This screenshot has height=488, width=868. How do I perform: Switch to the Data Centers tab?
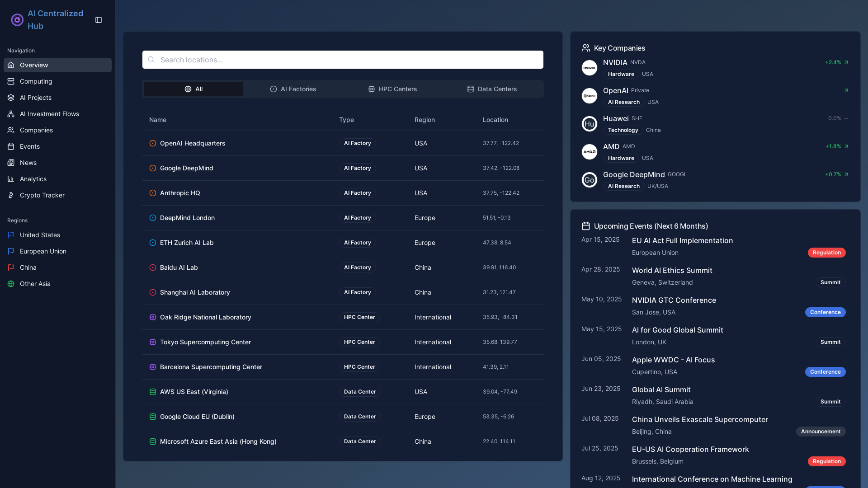(x=492, y=89)
